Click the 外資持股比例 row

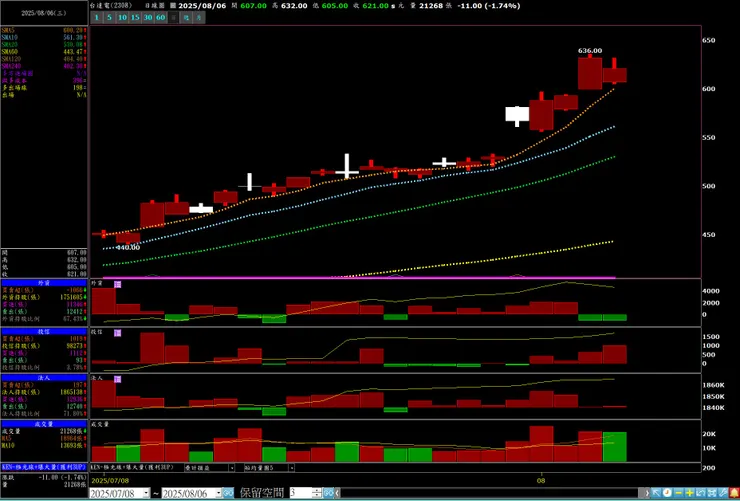coord(44,319)
